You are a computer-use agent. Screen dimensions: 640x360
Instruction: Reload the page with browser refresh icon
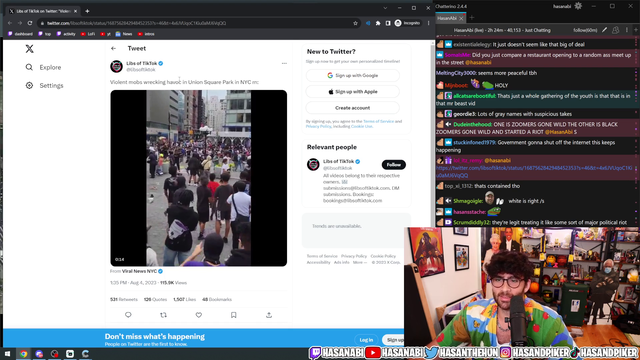coord(29,23)
